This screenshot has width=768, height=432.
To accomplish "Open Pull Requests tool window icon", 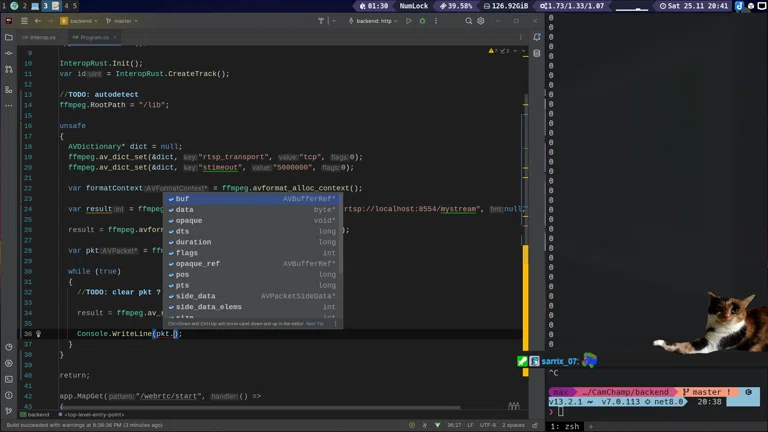I will [9, 69].
